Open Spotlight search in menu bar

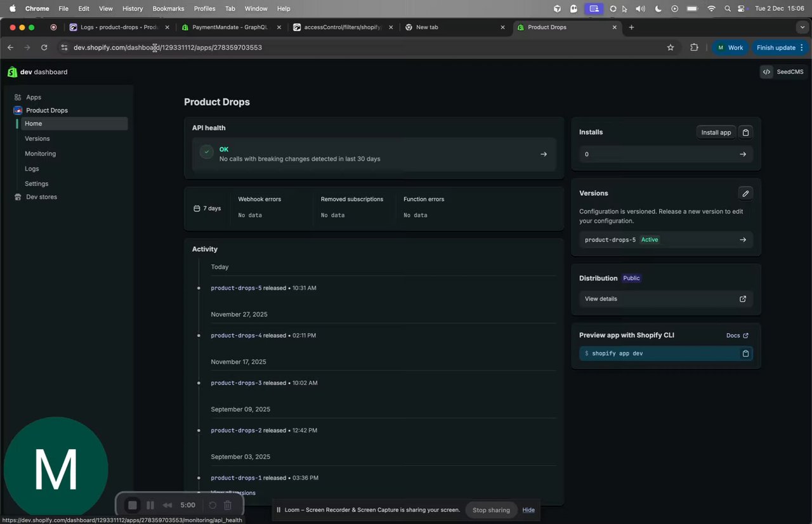728,9
